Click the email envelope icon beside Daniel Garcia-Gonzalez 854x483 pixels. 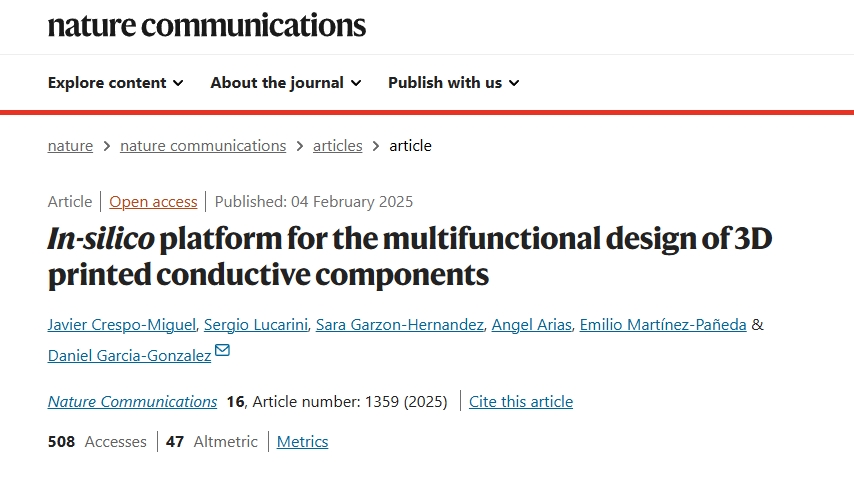pos(222,350)
